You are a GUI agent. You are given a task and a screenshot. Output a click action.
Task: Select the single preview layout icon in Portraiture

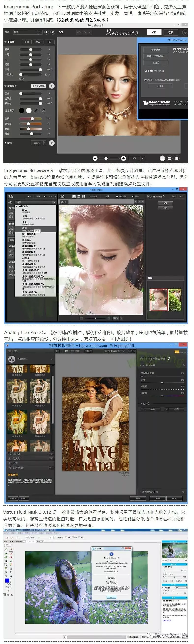click(x=162, y=158)
